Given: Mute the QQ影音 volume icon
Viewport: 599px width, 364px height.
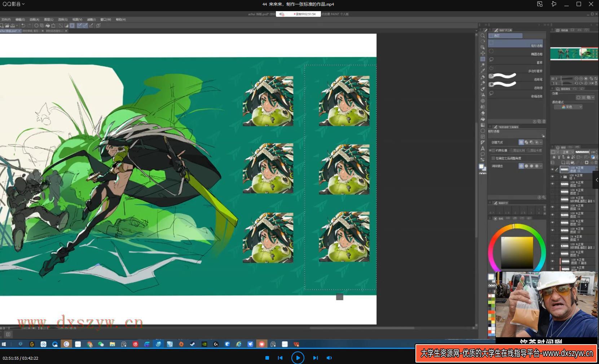Looking at the screenshot, I should click(329, 358).
